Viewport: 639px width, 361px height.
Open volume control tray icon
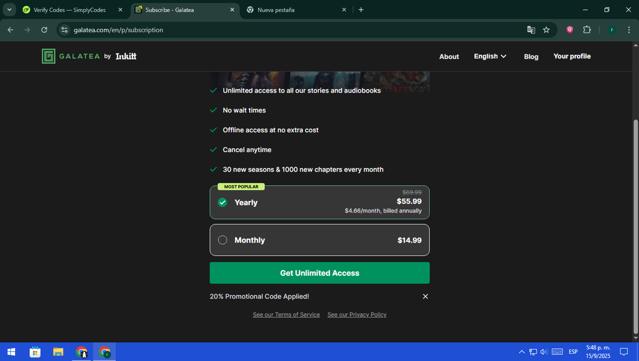click(x=543, y=352)
